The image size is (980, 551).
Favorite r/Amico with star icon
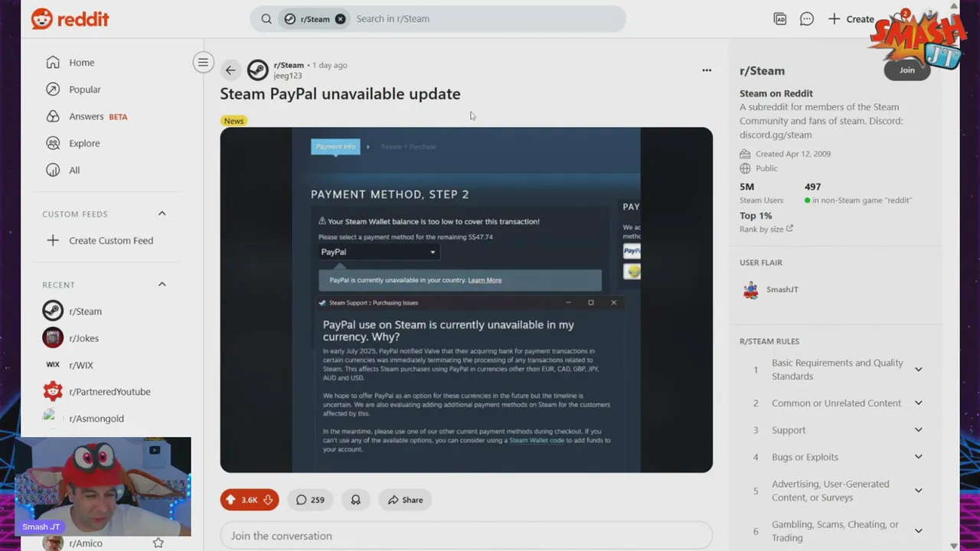(x=158, y=543)
